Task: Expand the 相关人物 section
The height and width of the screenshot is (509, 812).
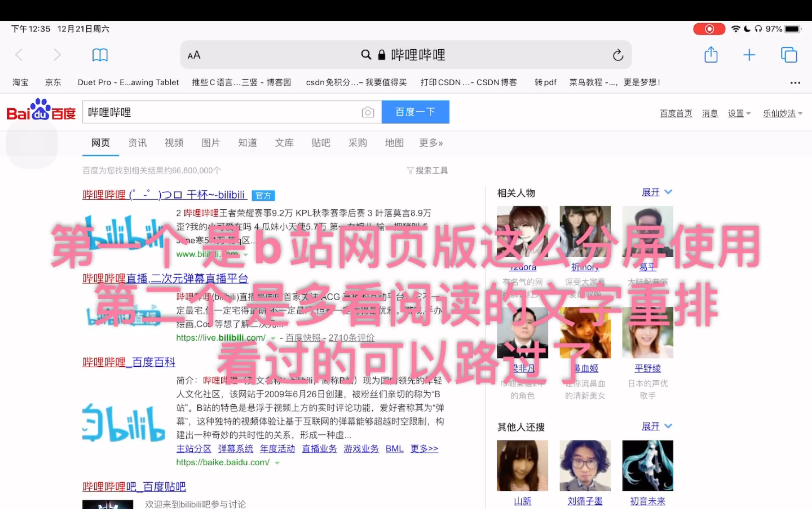Action: 657,192
